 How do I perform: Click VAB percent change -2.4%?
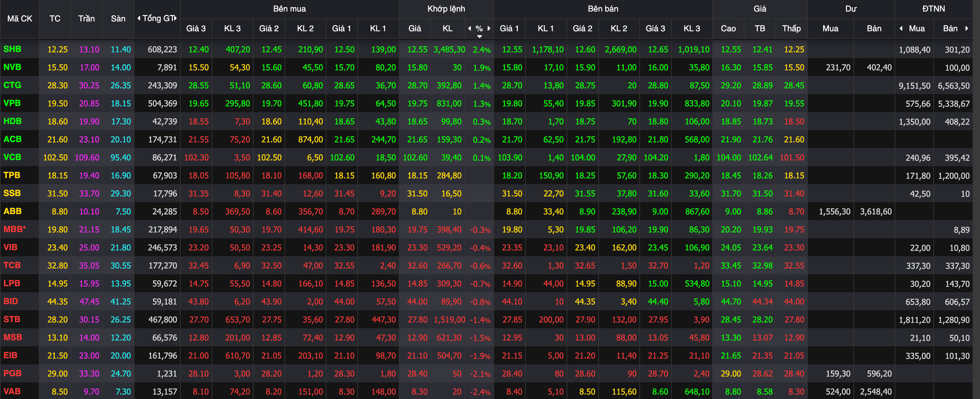(480, 392)
